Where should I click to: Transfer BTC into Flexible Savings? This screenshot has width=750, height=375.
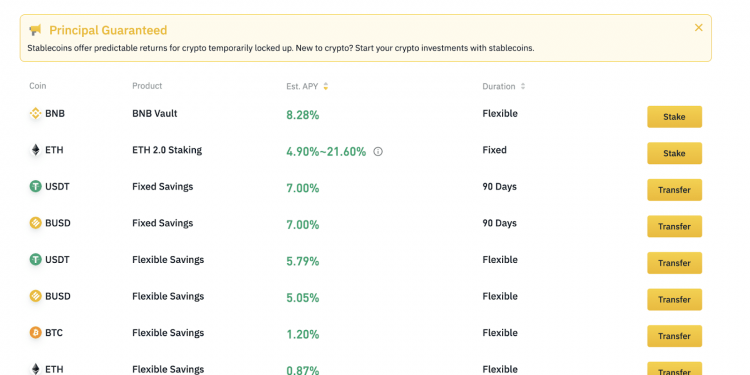coord(674,336)
